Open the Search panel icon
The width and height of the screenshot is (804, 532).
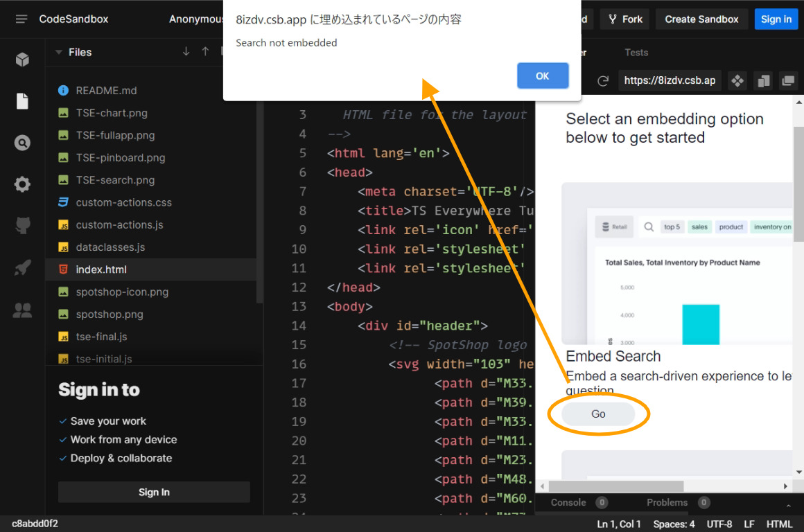21,142
